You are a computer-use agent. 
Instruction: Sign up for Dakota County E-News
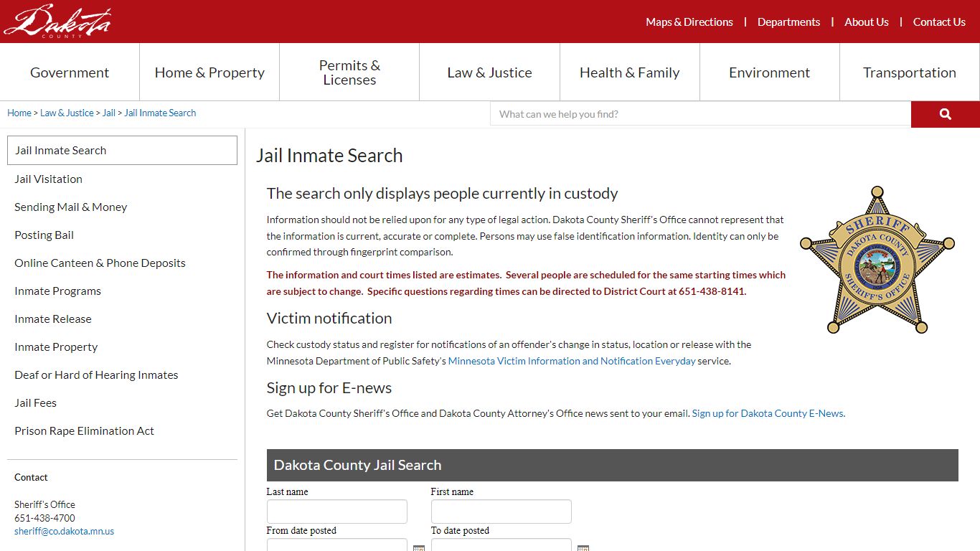pyautogui.click(x=767, y=413)
